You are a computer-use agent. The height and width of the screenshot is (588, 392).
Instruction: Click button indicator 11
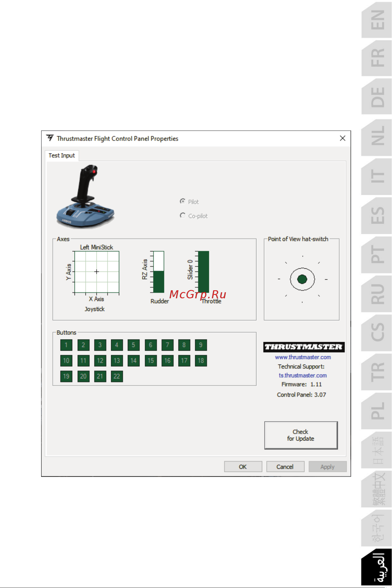point(83,361)
